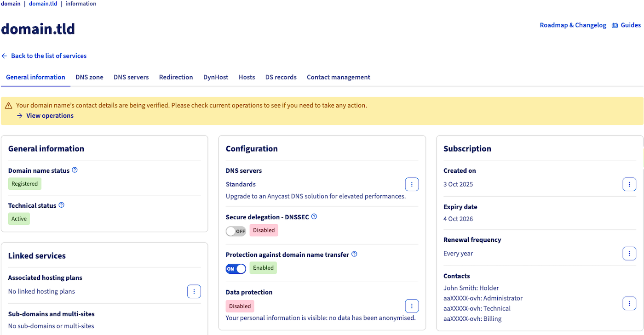Open Roadmap & Changelog link
The image size is (644, 335).
coord(573,25)
